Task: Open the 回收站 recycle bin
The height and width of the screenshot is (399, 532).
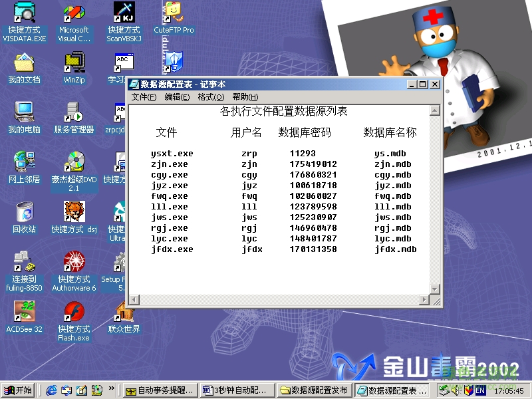Action: tap(25, 213)
